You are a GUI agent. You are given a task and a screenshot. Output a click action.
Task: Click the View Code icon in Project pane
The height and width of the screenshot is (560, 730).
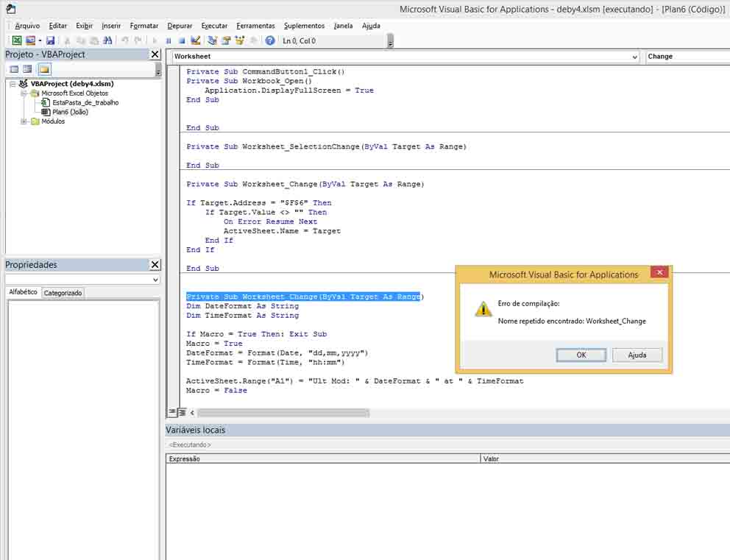14,69
